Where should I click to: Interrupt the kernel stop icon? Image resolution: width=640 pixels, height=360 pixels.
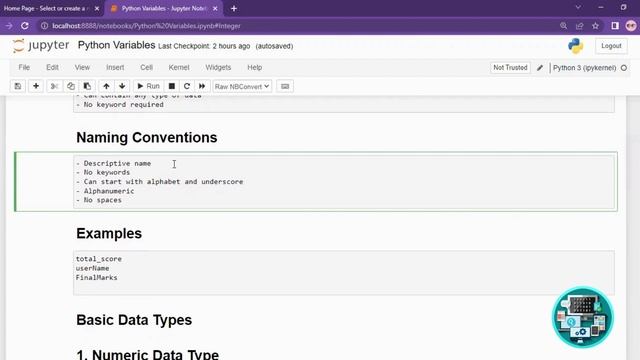(x=172, y=86)
